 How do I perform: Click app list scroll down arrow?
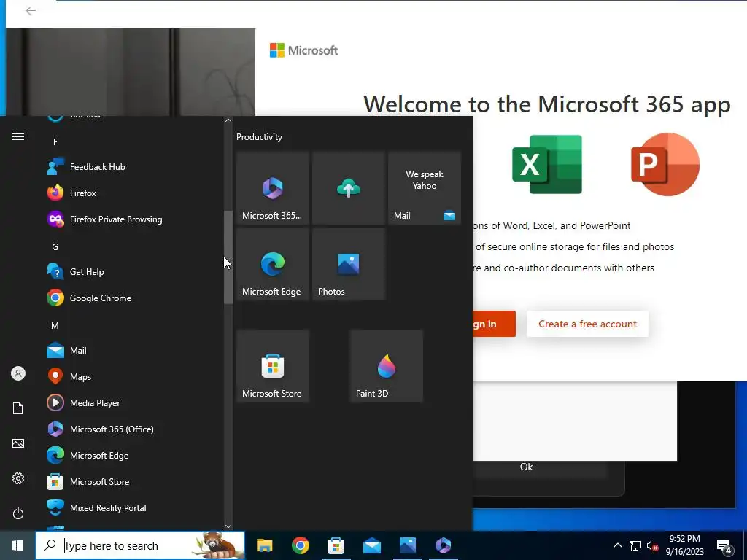[x=228, y=526]
